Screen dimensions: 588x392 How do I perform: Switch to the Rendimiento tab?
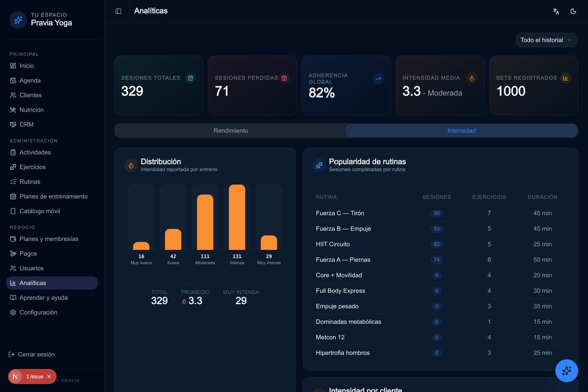(231, 131)
